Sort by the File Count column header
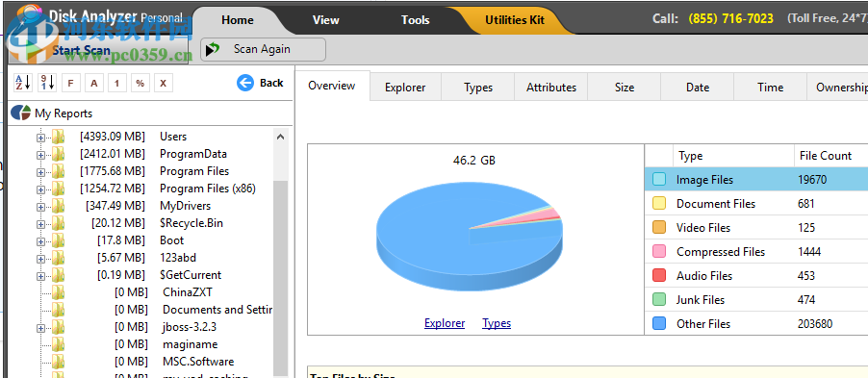The height and width of the screenshot is (378, 868). point(830,156)
